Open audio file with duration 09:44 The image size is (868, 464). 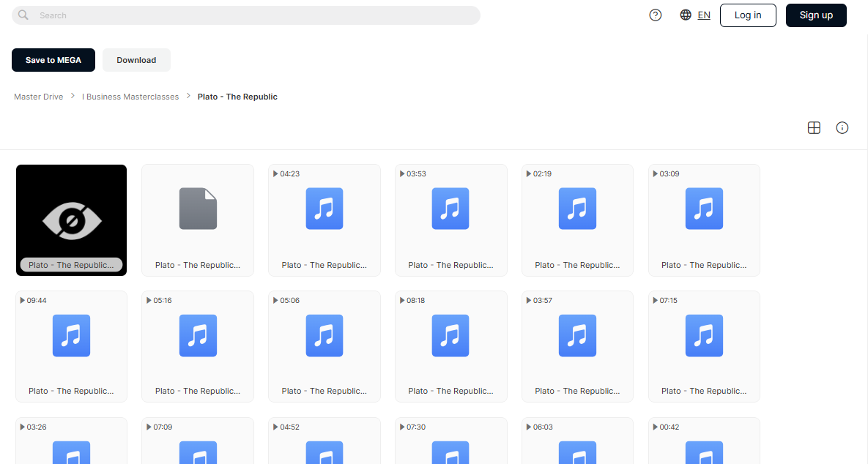tap(71, 347)
